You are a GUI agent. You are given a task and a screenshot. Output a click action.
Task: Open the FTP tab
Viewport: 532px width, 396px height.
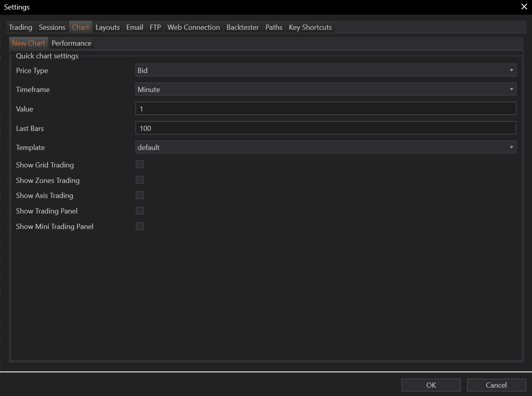(155, 27)
